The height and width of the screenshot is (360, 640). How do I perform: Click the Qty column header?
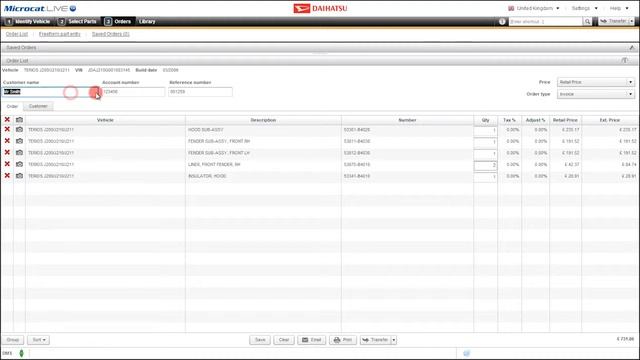pos(485,120)
